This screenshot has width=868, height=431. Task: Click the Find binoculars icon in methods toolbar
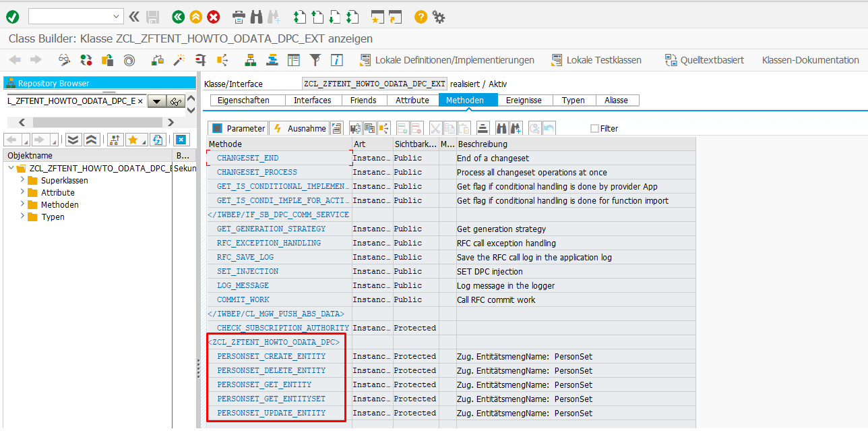pyautogui.click(x=502, y=128)
